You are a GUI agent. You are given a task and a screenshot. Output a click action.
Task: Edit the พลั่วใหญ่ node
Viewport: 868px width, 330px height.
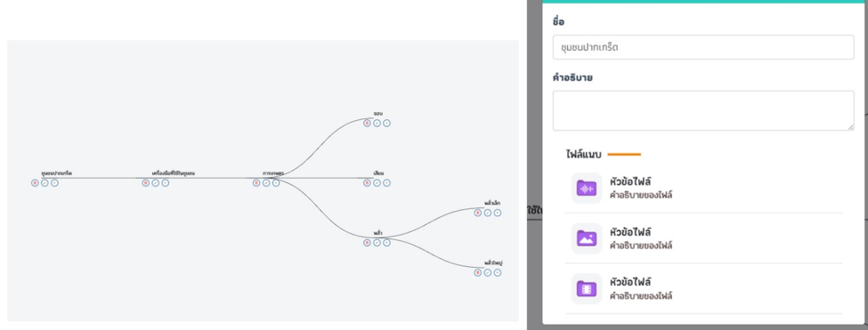tap(488, 272)
